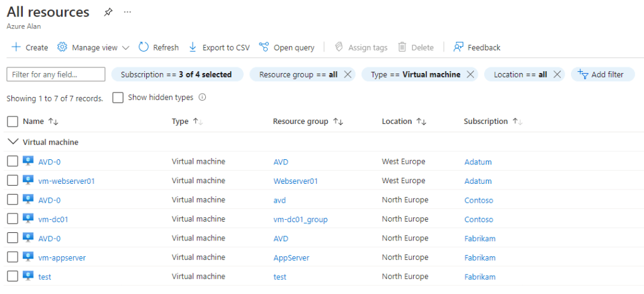Check the select-all checkbox in header
This screenshot has height=294, width=644.
coord(13,122)
